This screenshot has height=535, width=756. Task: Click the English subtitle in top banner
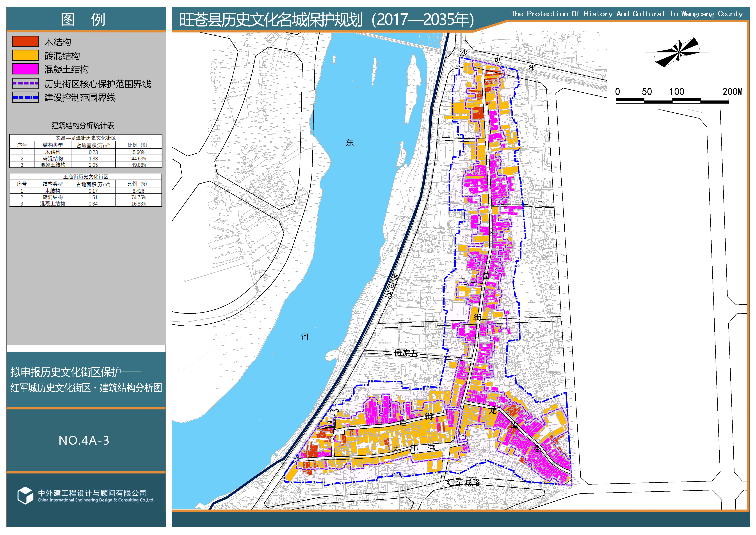coord(627,14)
